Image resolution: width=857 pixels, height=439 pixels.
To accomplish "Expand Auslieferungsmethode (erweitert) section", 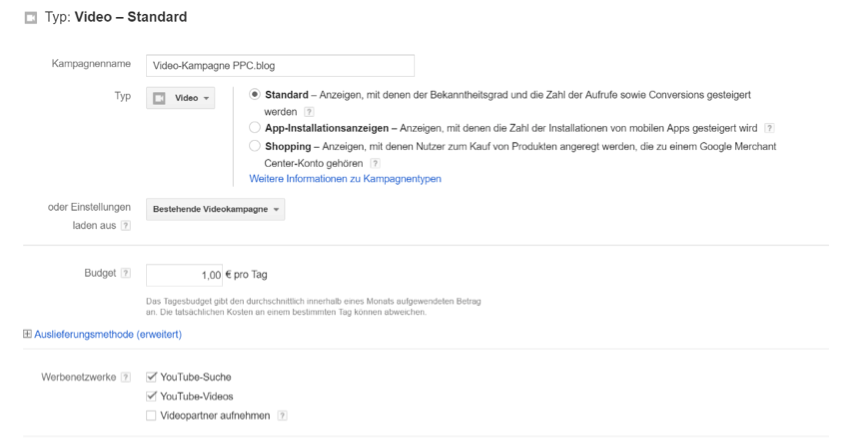I will coord(102,334).
